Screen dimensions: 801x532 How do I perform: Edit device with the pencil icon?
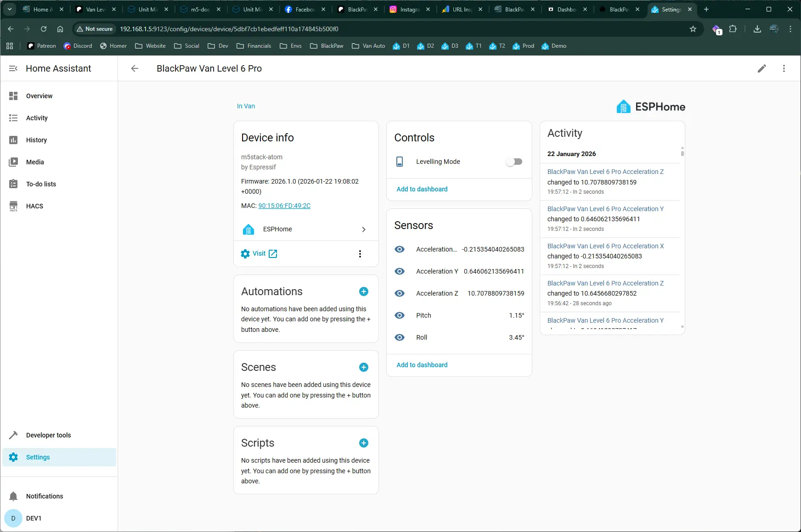click(762, 68)
